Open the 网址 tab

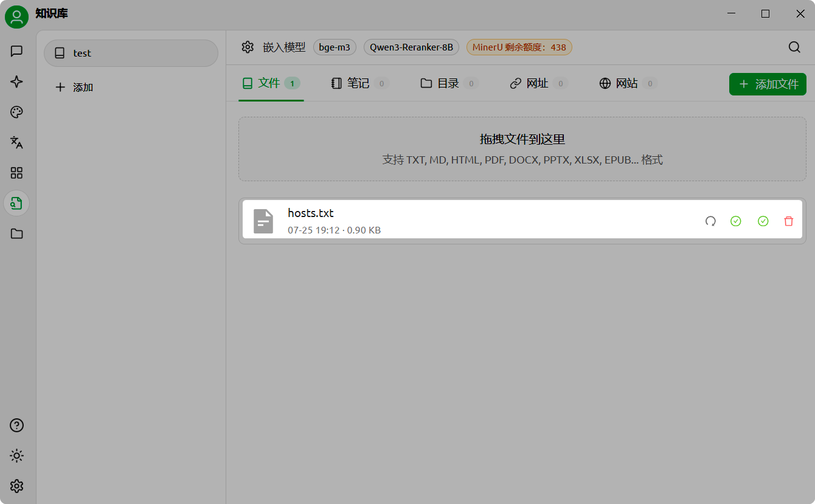538,83
